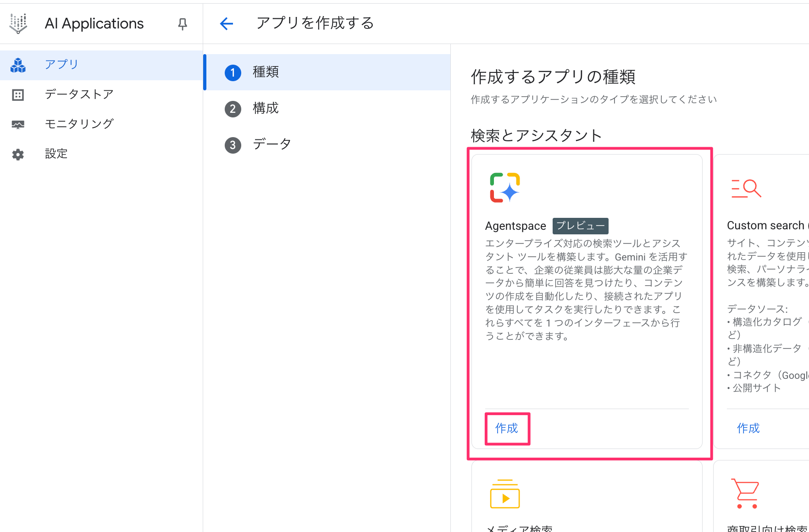Open アプリ in the sidebar
Viewport: 809px width, 532px height.
pyautogui.click(x=101, y=65)
